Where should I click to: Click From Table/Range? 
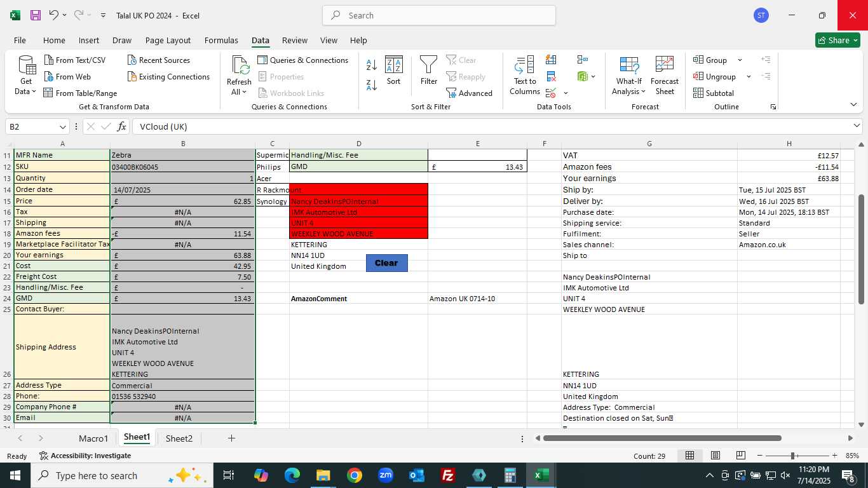[80, 93]
